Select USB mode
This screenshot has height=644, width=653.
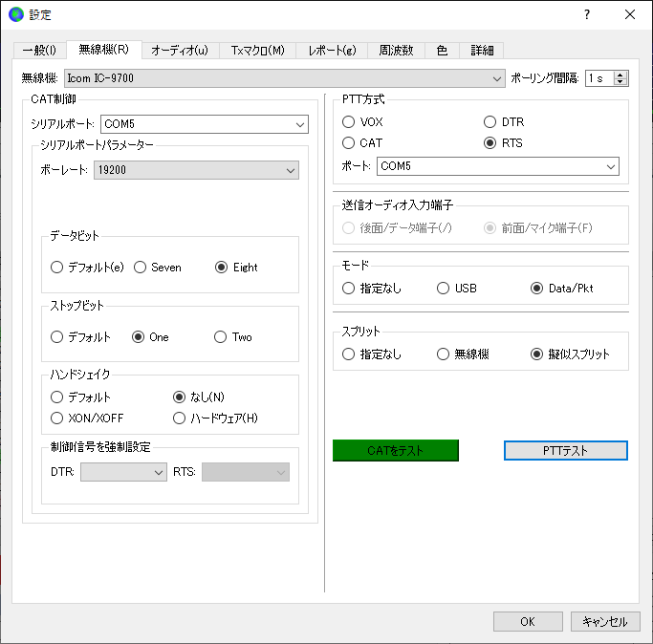click(457, 288)
